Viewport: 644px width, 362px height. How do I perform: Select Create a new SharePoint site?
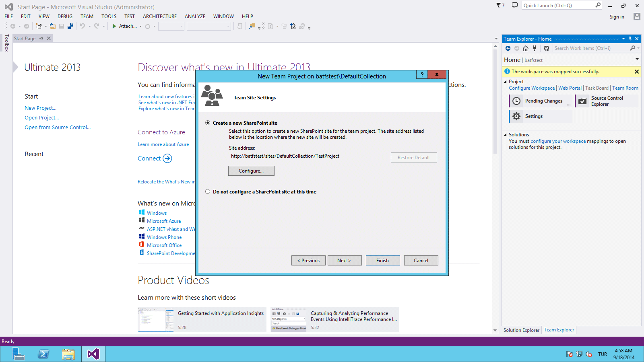[208, 123]
